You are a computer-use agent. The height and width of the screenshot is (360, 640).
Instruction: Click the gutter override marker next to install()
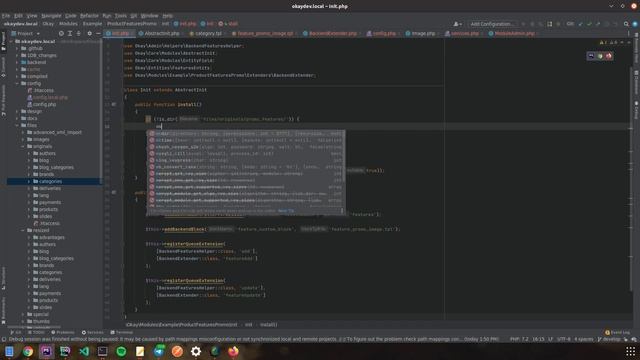pos(114,104)
